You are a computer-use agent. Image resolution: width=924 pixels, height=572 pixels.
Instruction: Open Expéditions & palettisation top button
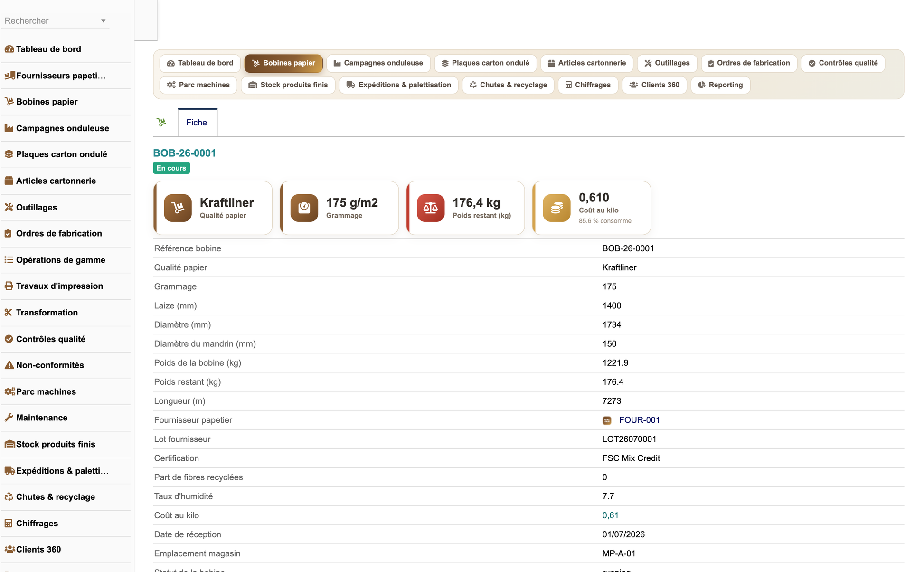tap(399, 85)
